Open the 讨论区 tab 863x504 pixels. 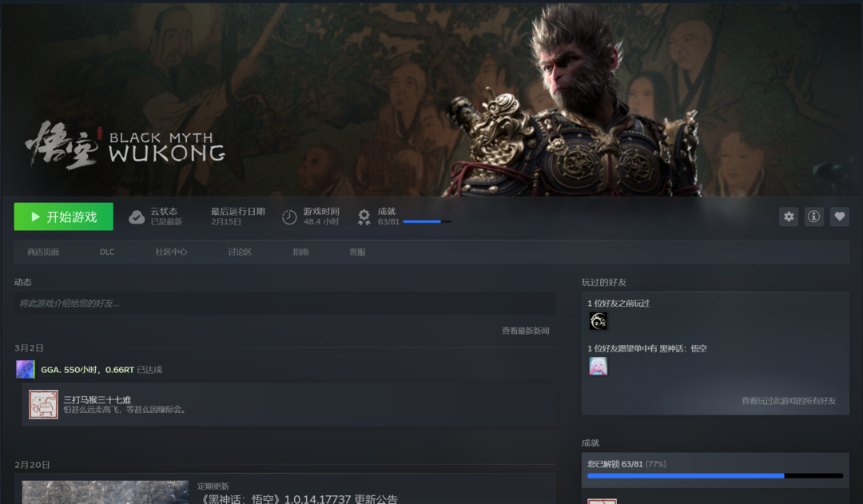[x=240, y=252]
